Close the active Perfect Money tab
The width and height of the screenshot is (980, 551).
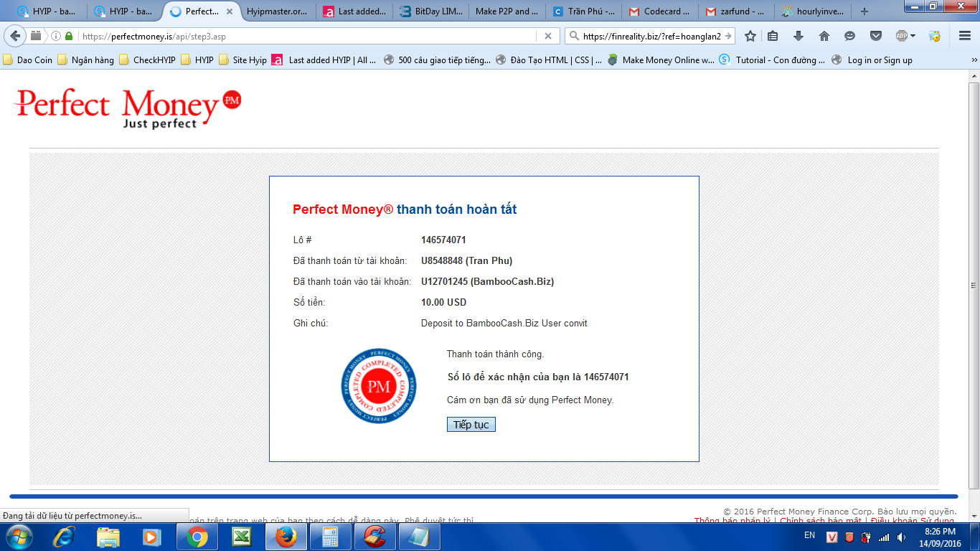point(230,11)
